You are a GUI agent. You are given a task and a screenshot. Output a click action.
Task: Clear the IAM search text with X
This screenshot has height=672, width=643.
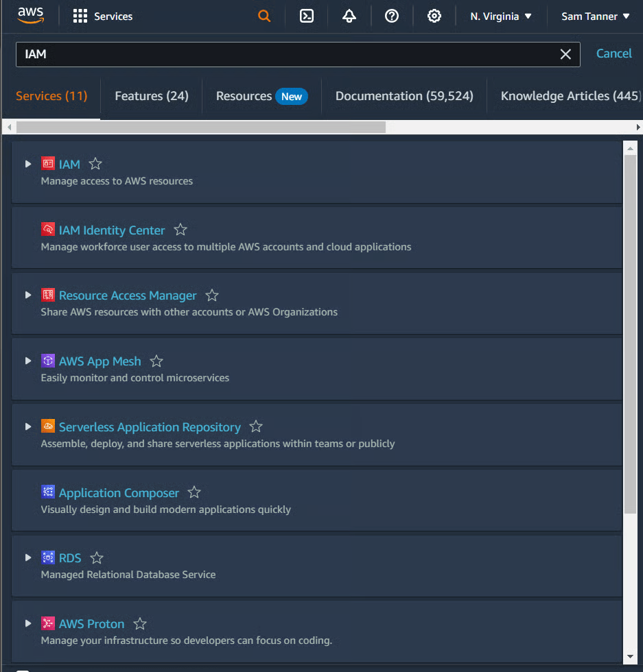pyautogui.click(x=565, y=54)
